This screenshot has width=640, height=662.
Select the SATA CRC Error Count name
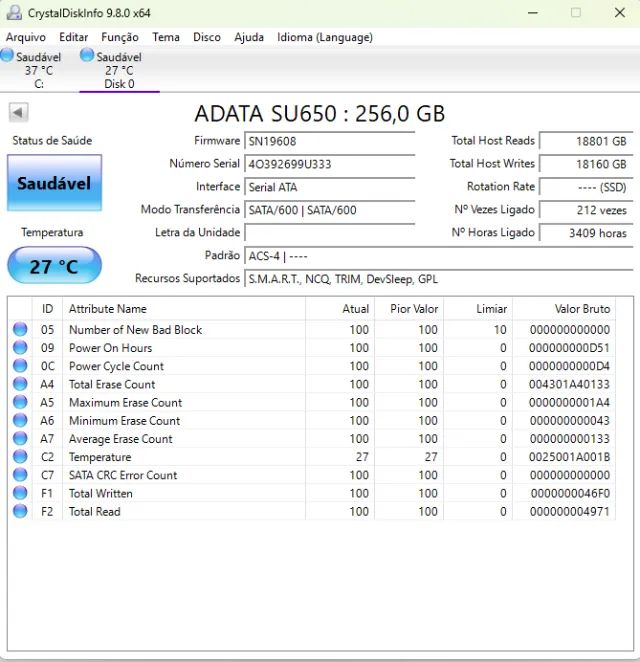(x=123, y=475)
